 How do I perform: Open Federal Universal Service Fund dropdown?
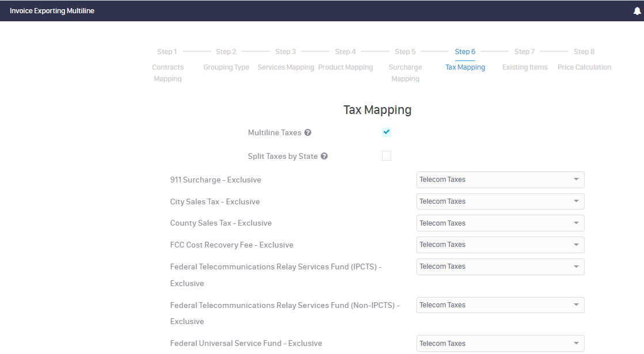click(500, 344)
